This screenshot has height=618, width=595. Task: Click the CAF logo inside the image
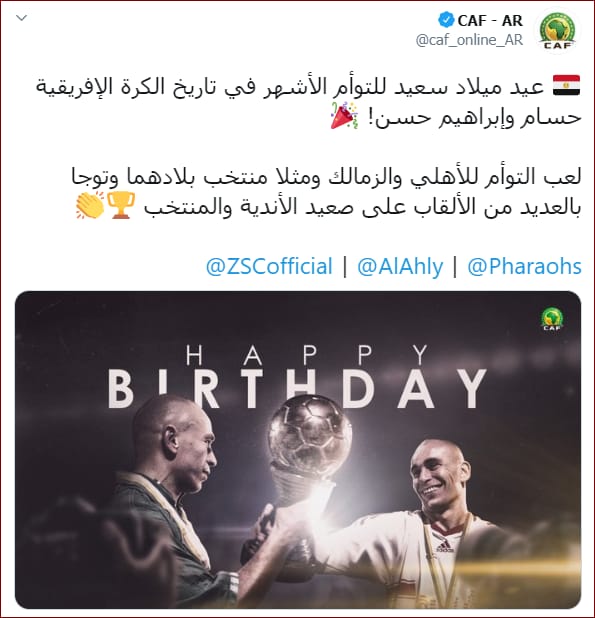552,319
